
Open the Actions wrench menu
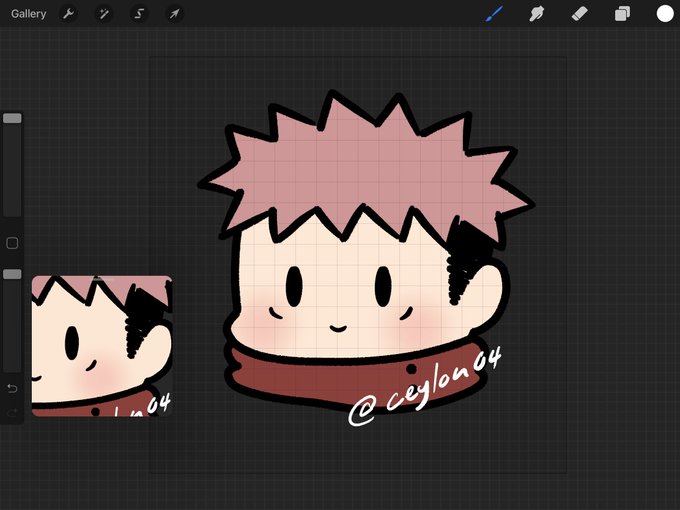68,14
